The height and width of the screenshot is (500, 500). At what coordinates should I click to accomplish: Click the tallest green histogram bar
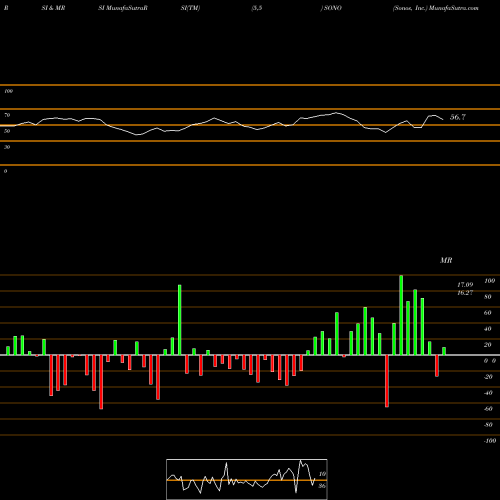coord(401,315)
